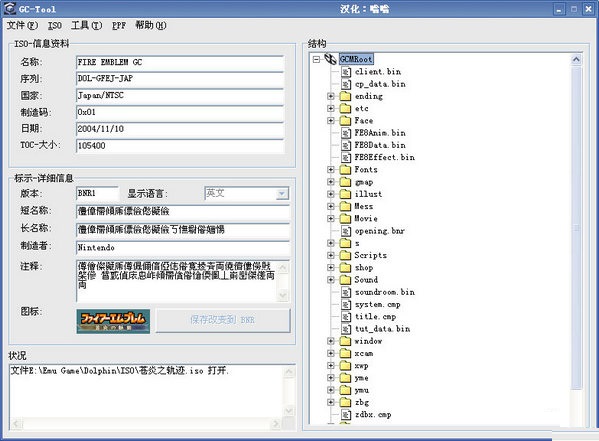
Task: Click the etc folder icon
Action: 345,109
